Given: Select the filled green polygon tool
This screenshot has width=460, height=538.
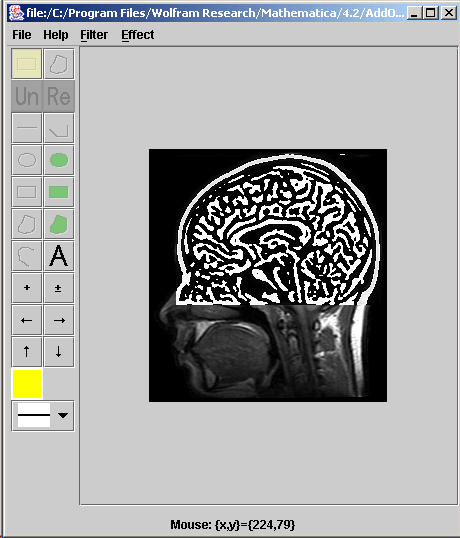Looking at the screenshot, I should (59, 224).
